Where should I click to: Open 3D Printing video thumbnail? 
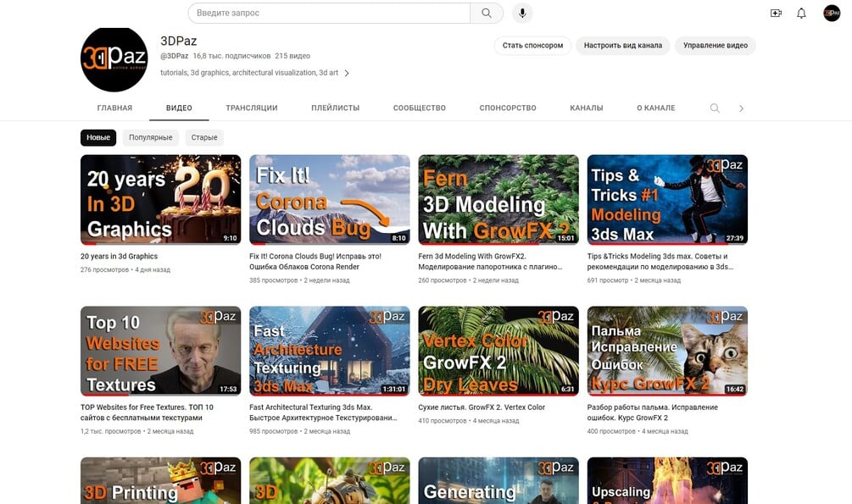coord(160,480)
